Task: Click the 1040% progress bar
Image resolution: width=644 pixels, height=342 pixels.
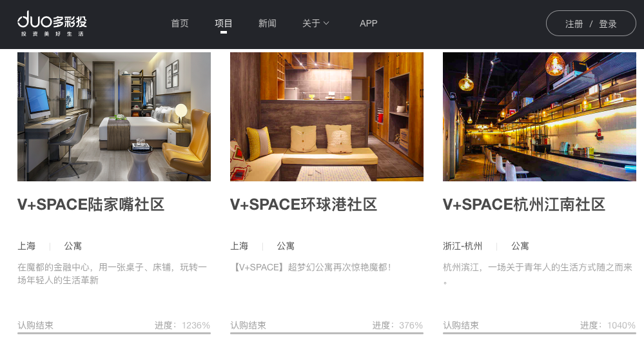Action: pyautogui.click(x=540, y=333)
